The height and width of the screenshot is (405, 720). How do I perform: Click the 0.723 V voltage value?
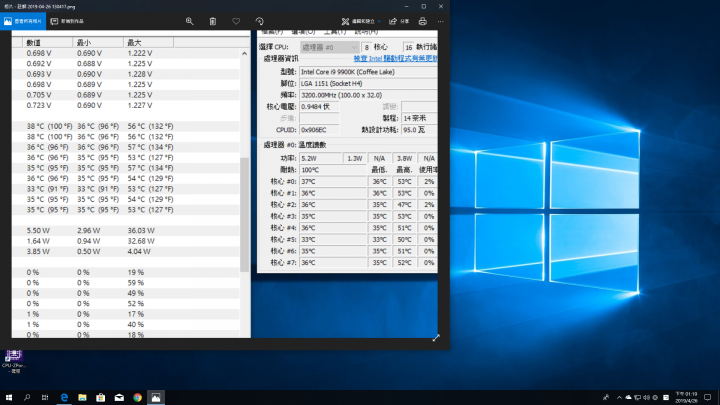point(39,105)
